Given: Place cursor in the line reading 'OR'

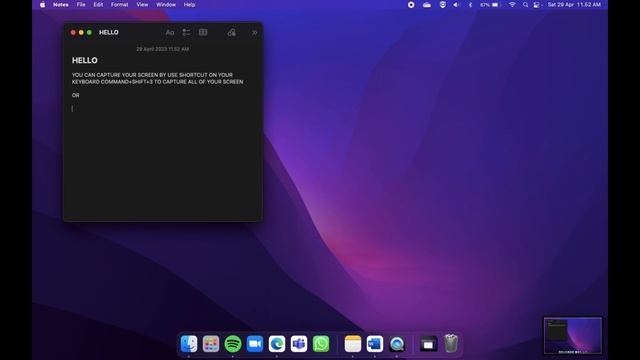Looking at the screenshot, I should 76,95.
